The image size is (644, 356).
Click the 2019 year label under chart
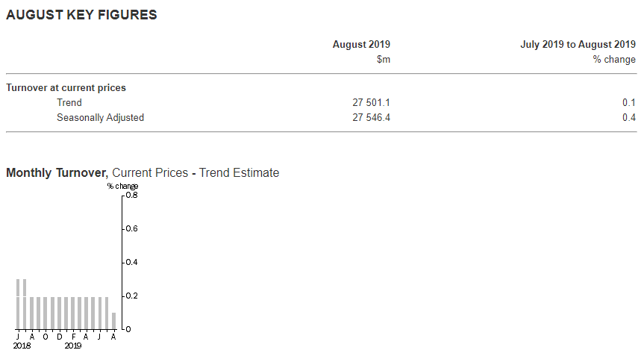pos(73,346)
